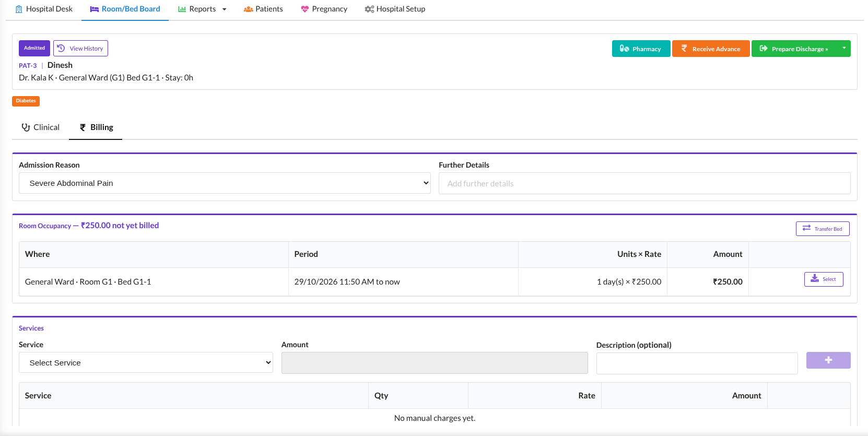Click the download icon on Select button
The image size is (868, 436).
(815, 279)
